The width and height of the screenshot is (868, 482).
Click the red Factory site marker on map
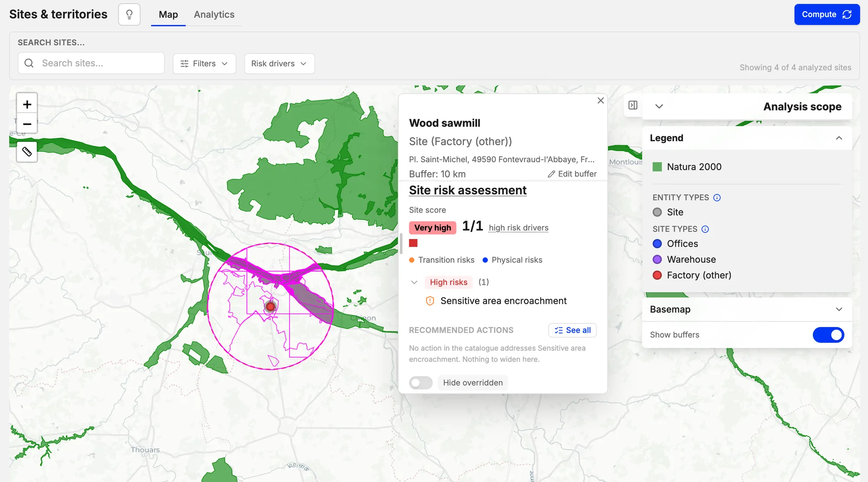point(270,307)
